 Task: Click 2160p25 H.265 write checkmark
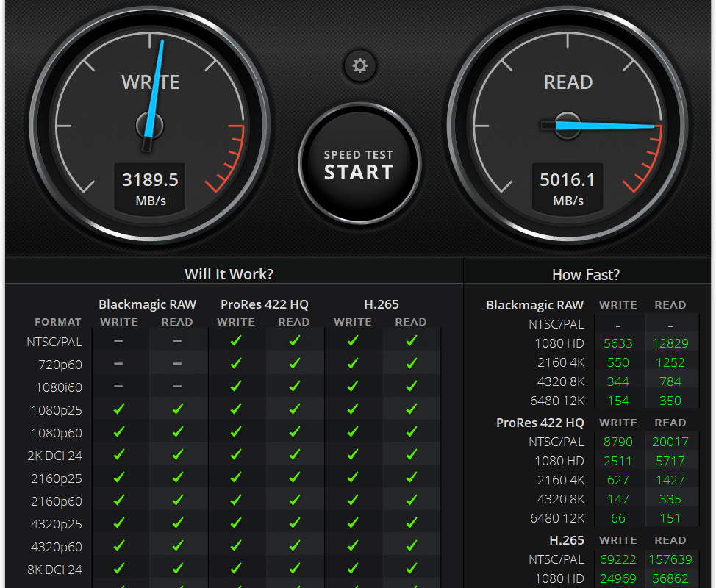[x=353, y=477]
